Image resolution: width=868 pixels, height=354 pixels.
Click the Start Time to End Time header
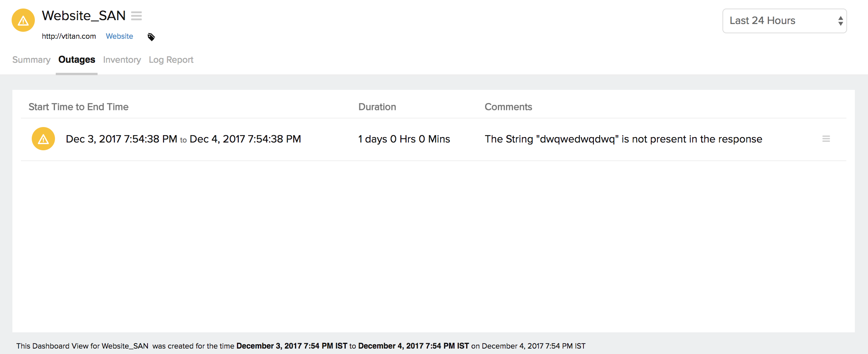79,107
